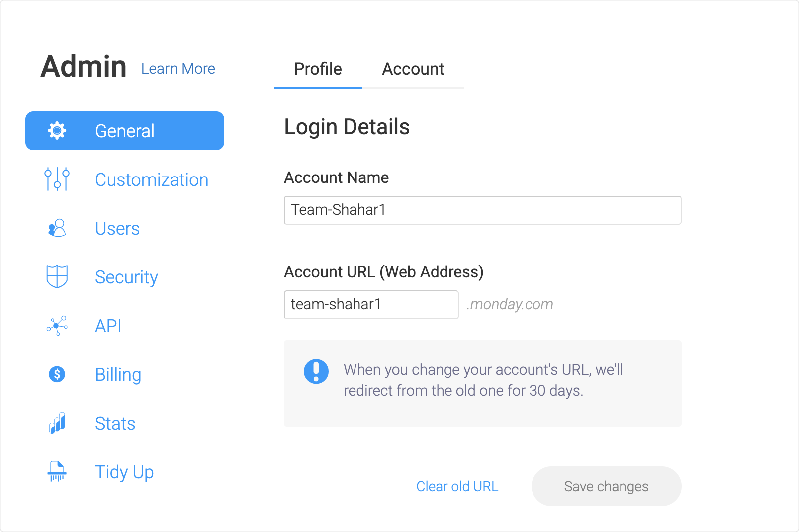Click the Security shield icon

[57, 276]
